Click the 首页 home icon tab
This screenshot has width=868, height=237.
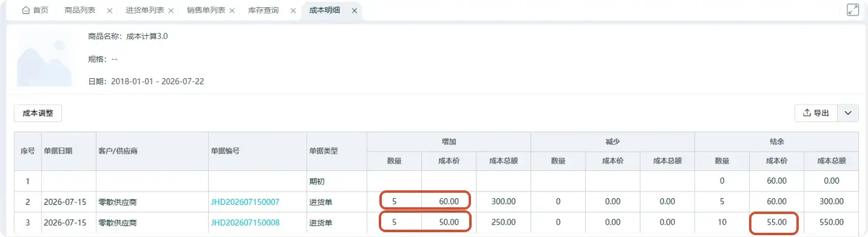point(35,11)
